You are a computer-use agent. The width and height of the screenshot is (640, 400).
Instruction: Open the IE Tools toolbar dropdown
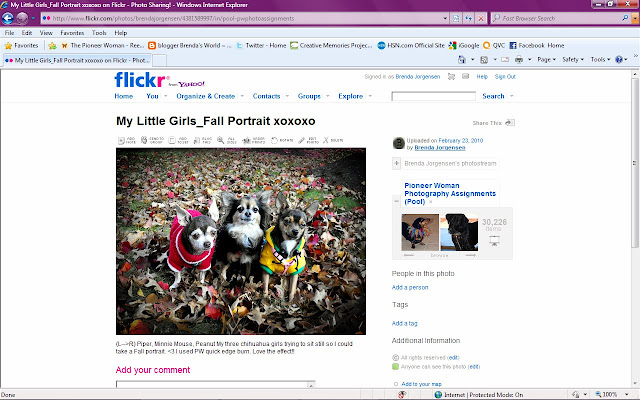click(x=600, y=60)
